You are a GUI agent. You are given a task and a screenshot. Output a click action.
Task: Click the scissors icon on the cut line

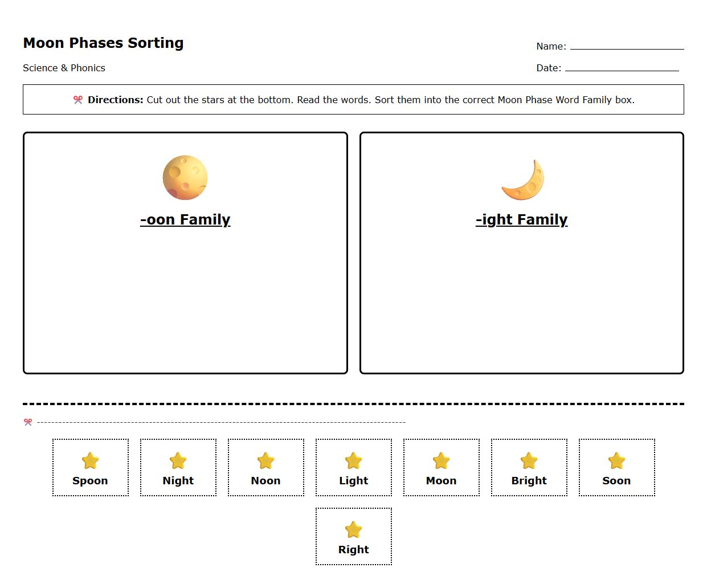(27, 421)
